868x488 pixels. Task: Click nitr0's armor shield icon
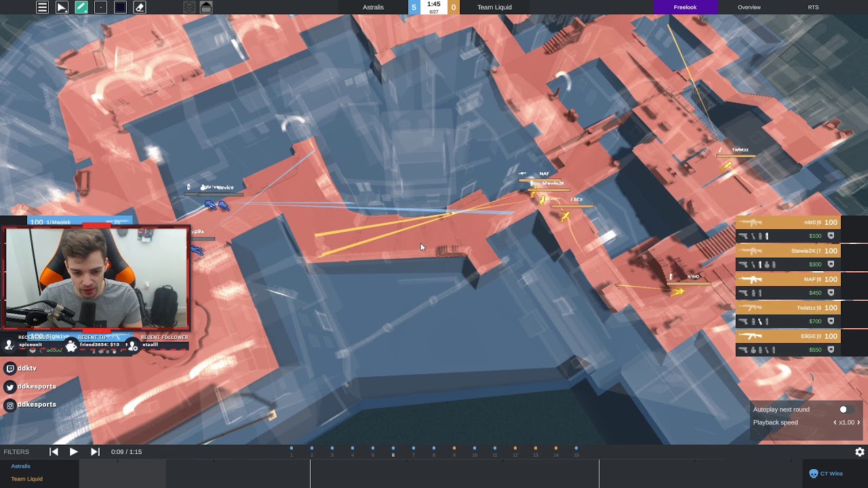(x=831, y=236)
